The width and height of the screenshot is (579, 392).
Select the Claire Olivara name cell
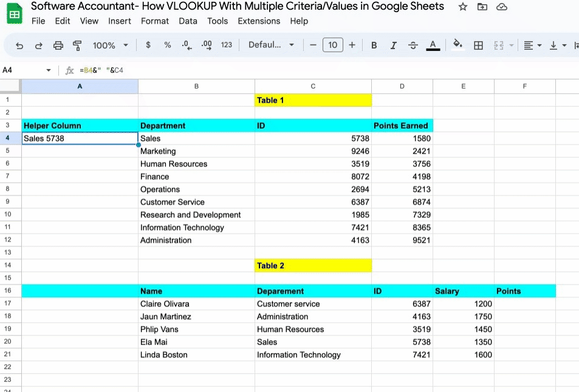[x=196, y=304]
